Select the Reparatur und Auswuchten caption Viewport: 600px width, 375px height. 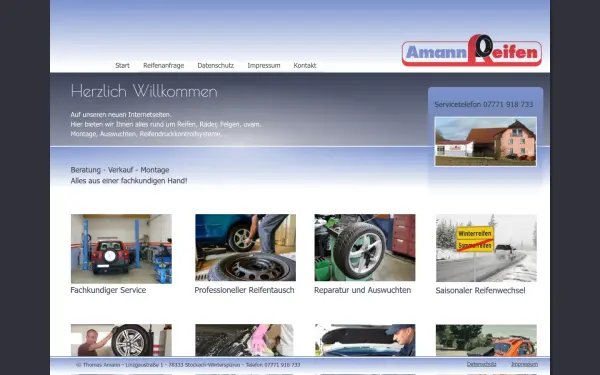tap(362, 290)
